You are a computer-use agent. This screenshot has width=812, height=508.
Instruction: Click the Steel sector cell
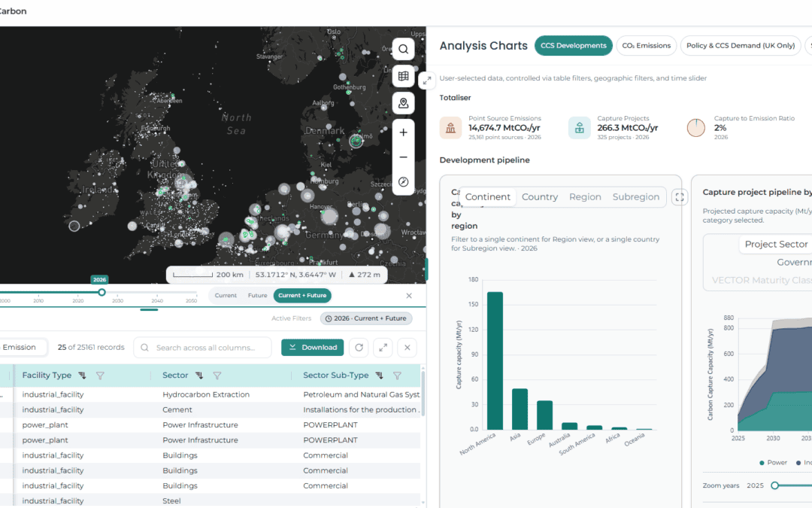pos(171,500)
